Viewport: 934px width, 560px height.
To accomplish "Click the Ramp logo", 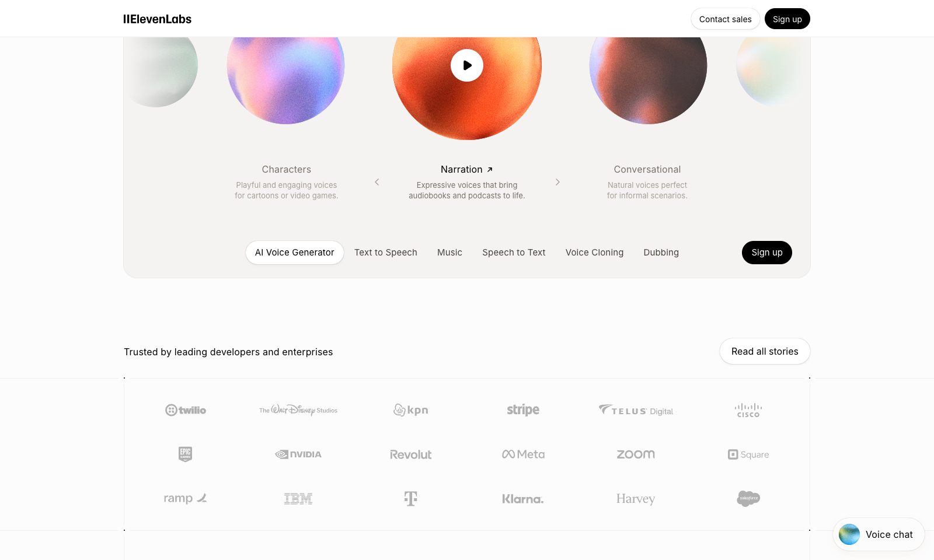I will [186, 498].
